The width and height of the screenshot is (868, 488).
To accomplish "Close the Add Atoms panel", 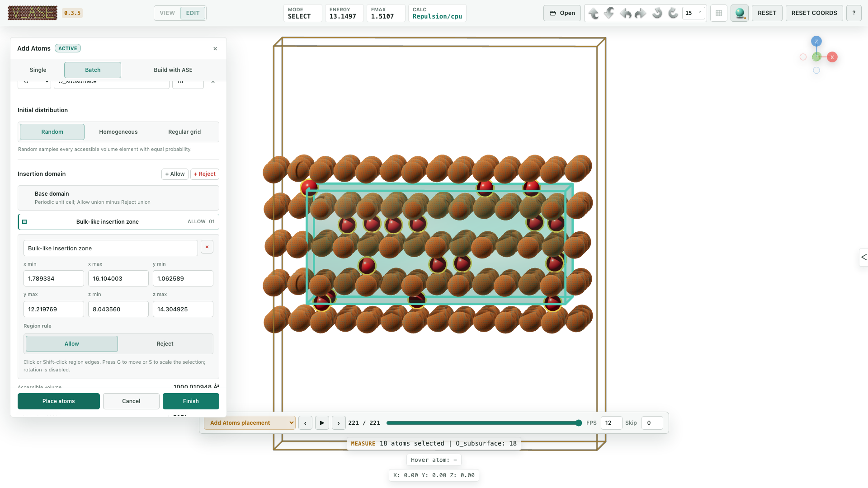I will tap(215, 49).
